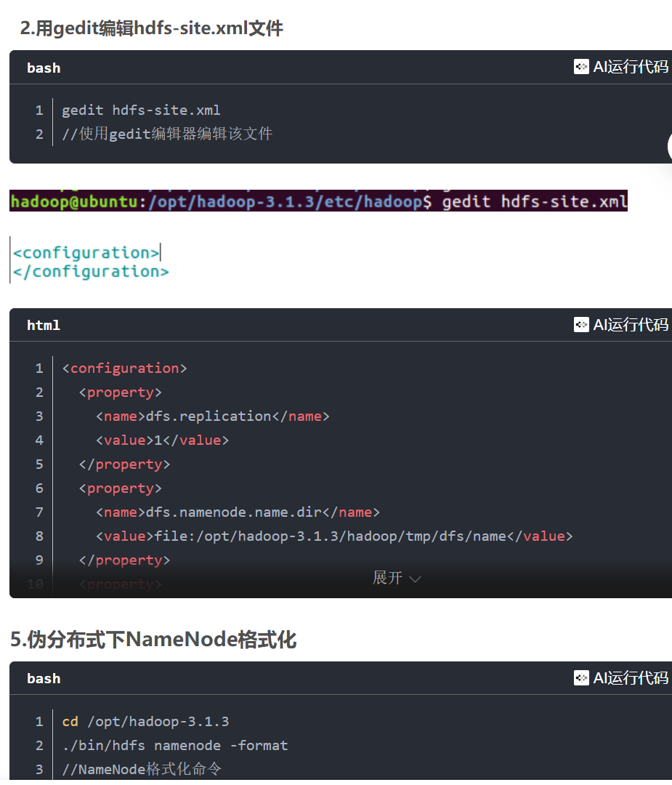Click value file:/opt/hadoop-3.1.3/hadoop/tmp/dfs/name line

[334, 536]
